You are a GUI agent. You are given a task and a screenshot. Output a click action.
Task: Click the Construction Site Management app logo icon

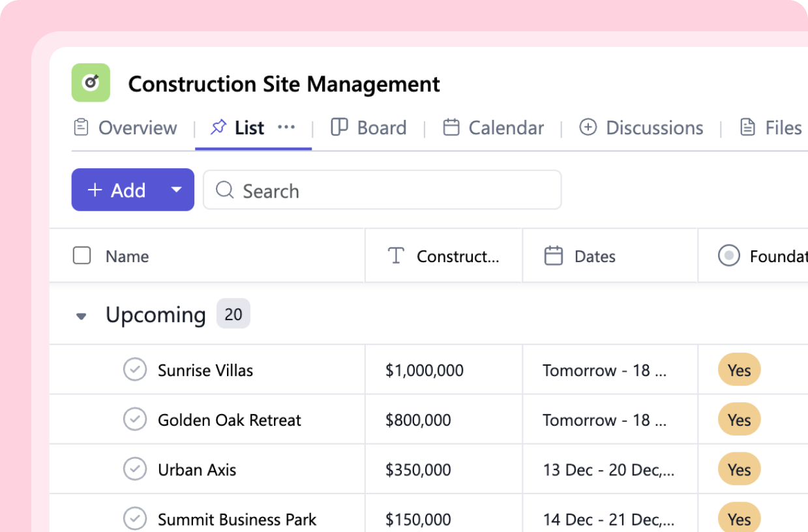click(91, 83)
